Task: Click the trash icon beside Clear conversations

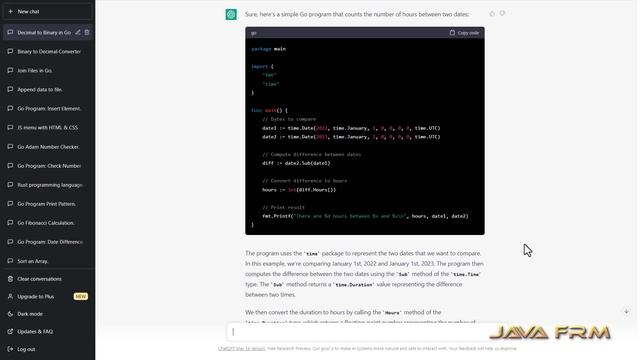Action: click(10, 279)
